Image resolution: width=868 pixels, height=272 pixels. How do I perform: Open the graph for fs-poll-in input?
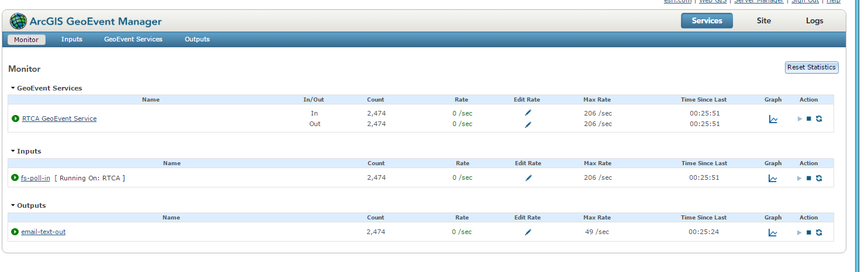coord(773,179)
